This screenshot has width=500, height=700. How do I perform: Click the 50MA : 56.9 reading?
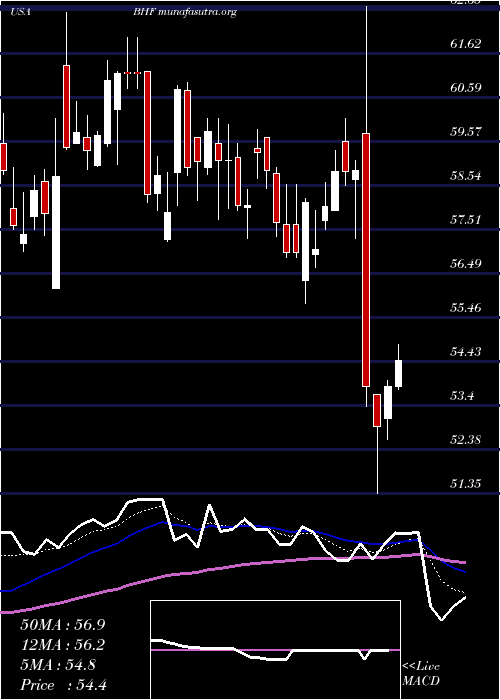coord(65,625)
